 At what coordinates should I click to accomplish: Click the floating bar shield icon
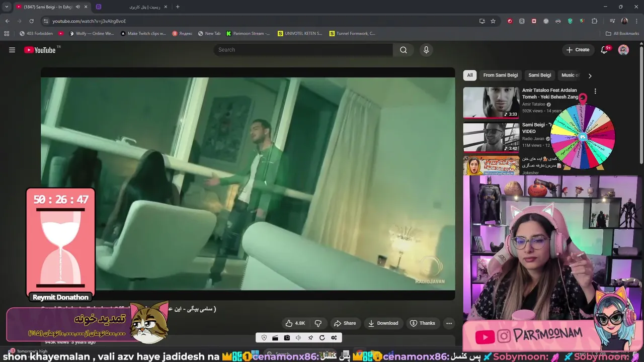click(264, 338)
